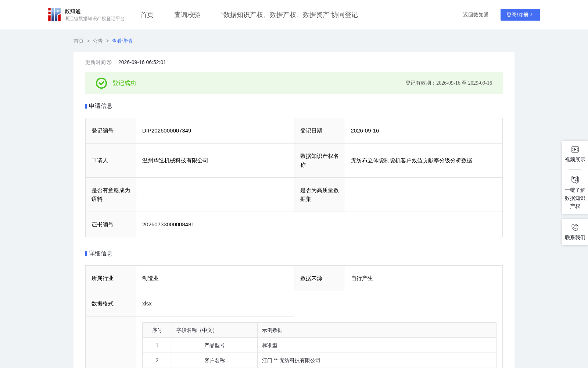This screenshot has height=368, width=588.
Task: Click the 示例数据 column header
Action: (x=377, y=330)
